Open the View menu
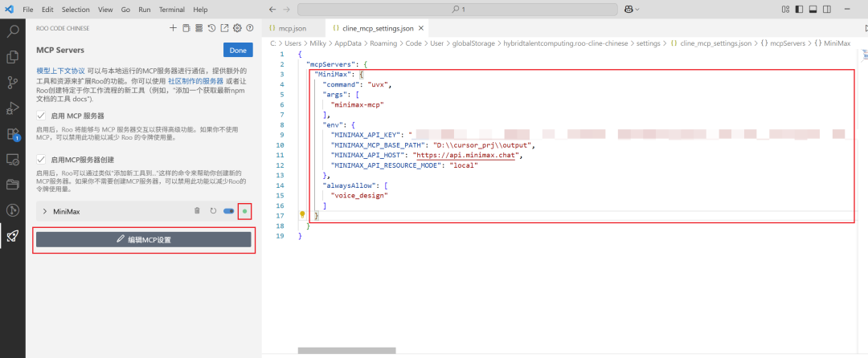The width and height of the screenshot is (868, 358). pos(105,10)
